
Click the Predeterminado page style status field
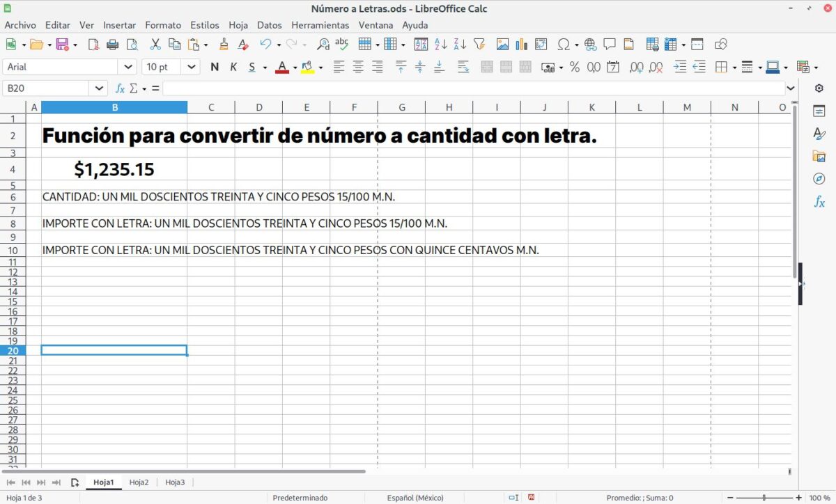300,498
